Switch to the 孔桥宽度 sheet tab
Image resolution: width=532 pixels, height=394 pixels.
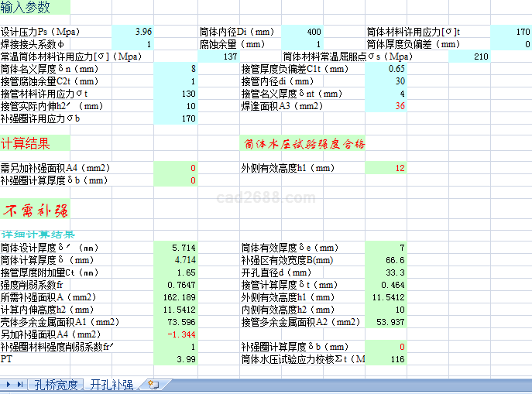pyautogui.click(x=55, y=385)
